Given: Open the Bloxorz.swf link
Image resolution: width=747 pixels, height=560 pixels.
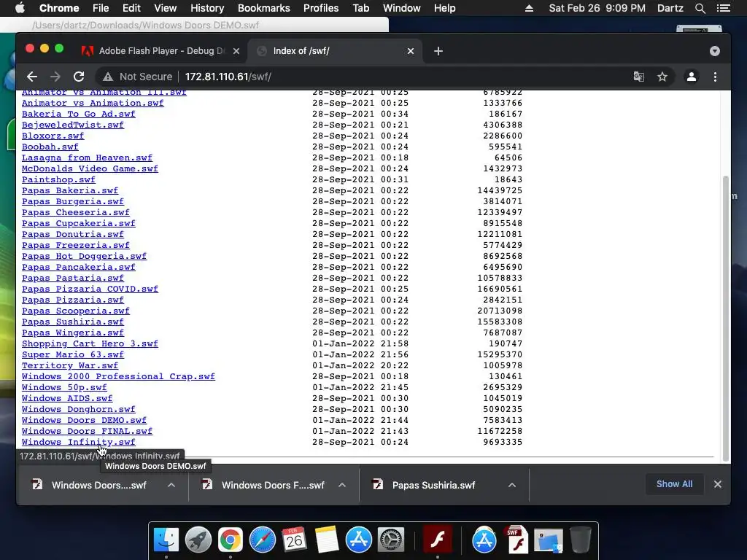Looking at the screenshot, I should (53, 136).
